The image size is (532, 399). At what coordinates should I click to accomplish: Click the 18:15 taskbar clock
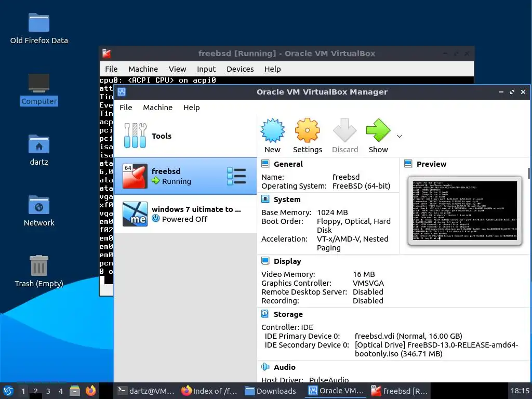pos(520,391)
